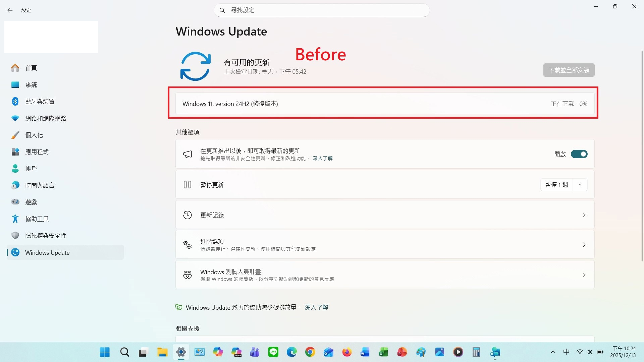The image size is (644, 362).
Task: Click the 尋找設定 search field
Action: tap(322, 10)
